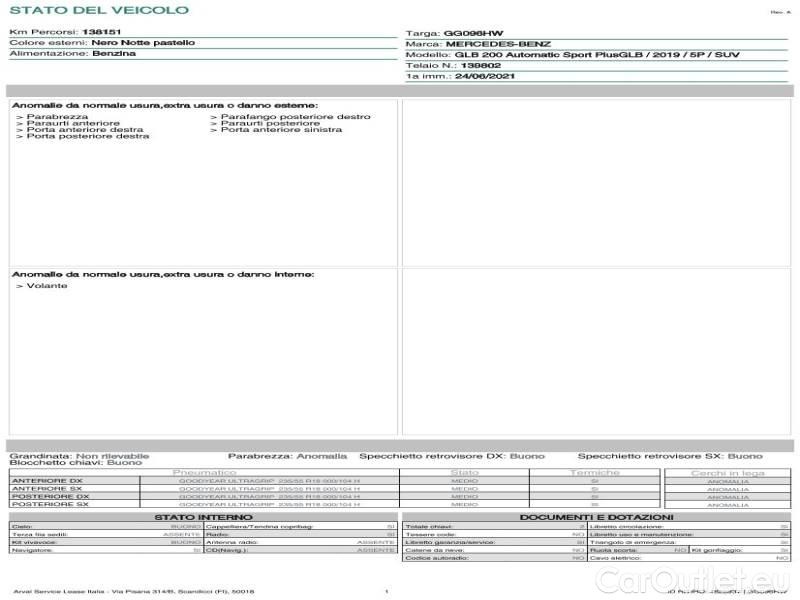The height and width of the screenshot is (600, 800).
Task: Click the "Parafango posteriore destro" anomaly entry
Action: pyautogui.click(x=295, y=117)
